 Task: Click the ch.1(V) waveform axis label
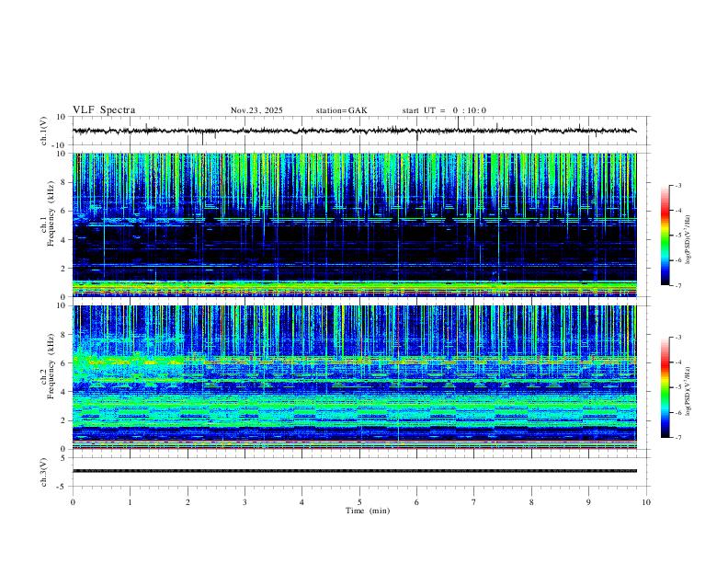click(x=44, y=131)
